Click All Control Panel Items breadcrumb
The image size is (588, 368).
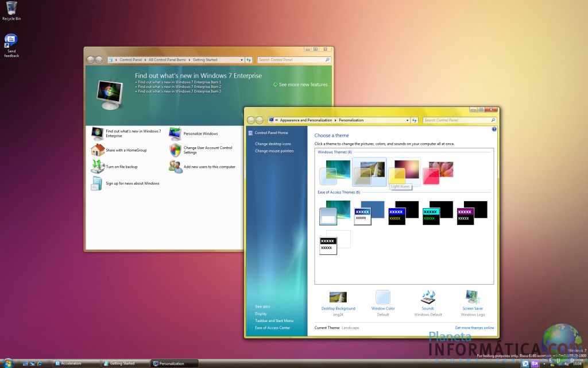[167, 60]
